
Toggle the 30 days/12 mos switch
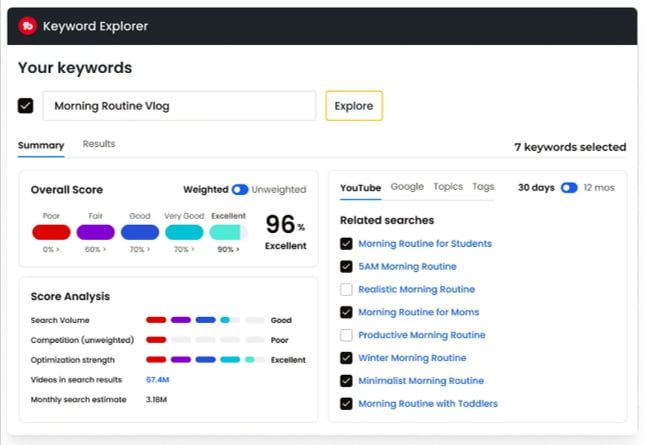pos(569,188)
